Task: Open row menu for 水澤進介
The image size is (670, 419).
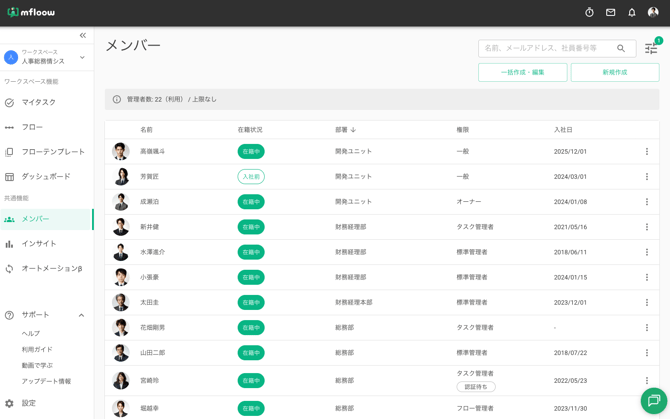Action: click(x=647, y=252)
